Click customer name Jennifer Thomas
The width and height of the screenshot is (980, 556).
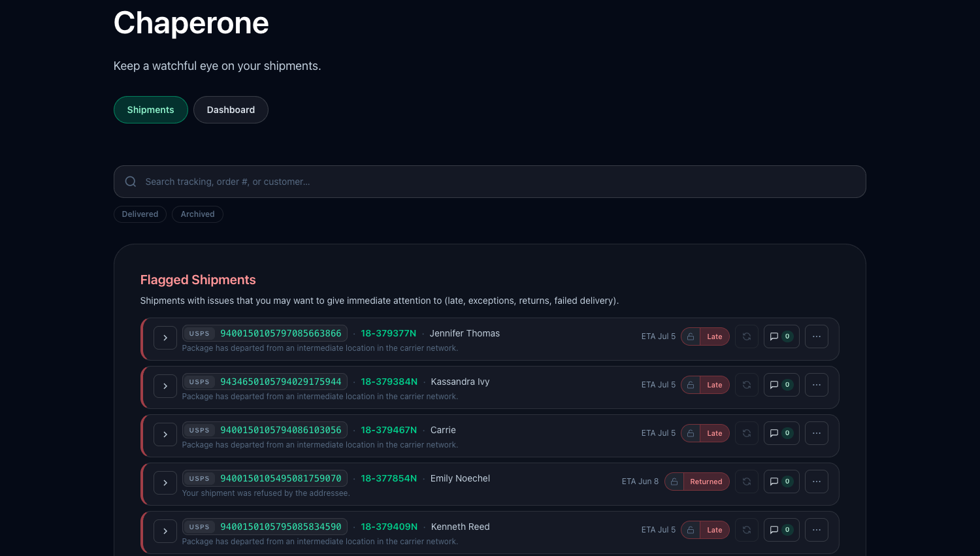coord(465,333)
